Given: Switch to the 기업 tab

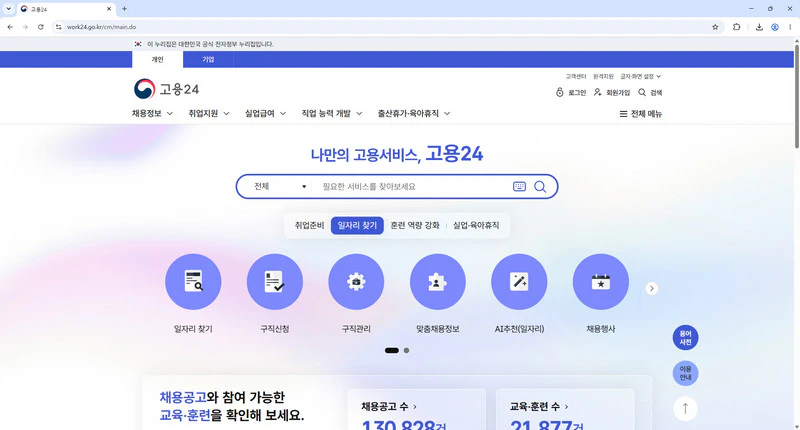Looking at the screenshot, I should (x=208, y=59).
